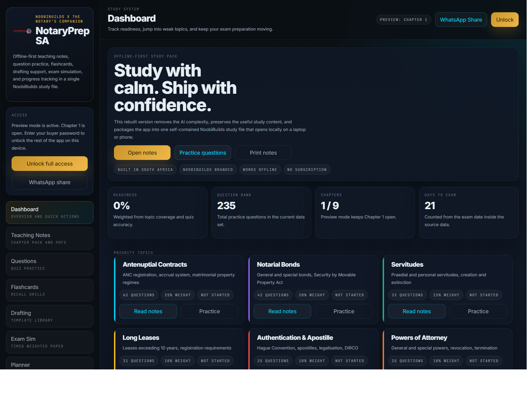Click the 62 Questions badge
The width and height of the screenshot is (532, 399).
pos(139,295)
